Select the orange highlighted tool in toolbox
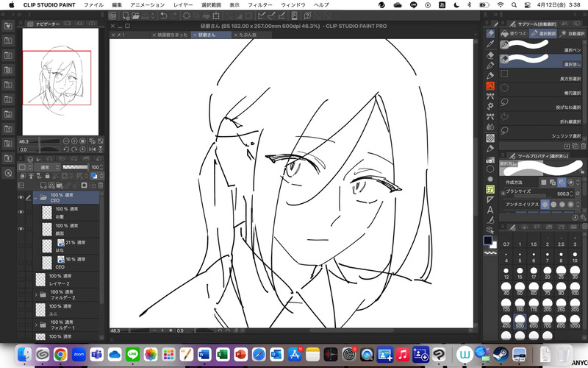588x368 pixels. coord(490,86)
